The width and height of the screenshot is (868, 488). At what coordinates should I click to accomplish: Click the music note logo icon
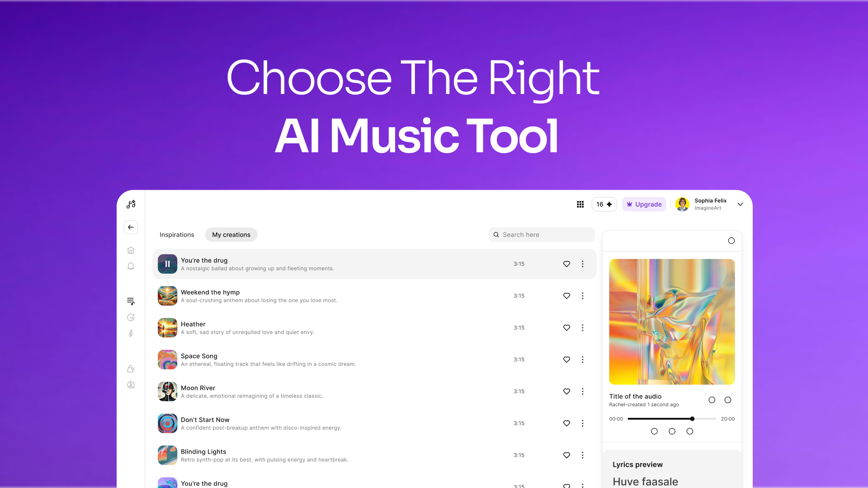click(x=131, y=204)
